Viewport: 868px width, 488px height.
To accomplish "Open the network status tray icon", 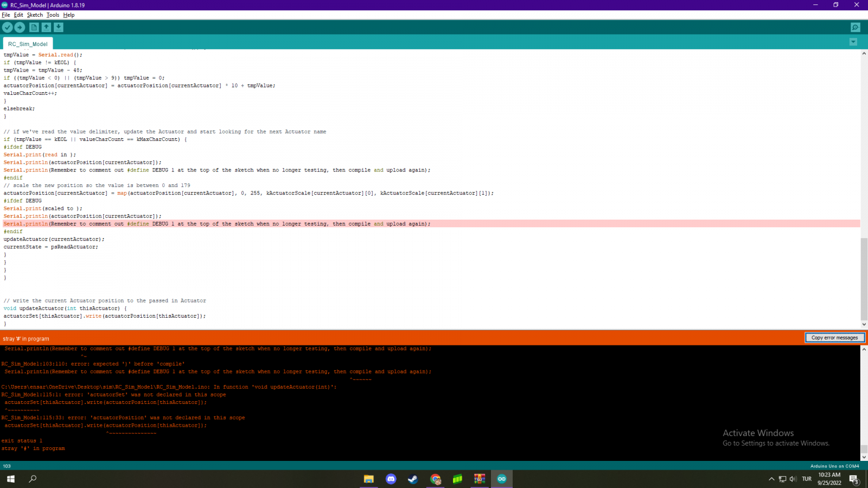I will click(782, 479).
